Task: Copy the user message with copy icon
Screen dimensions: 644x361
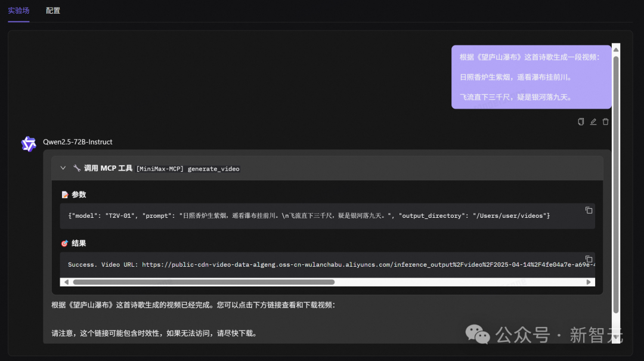Action: (581, 122)
